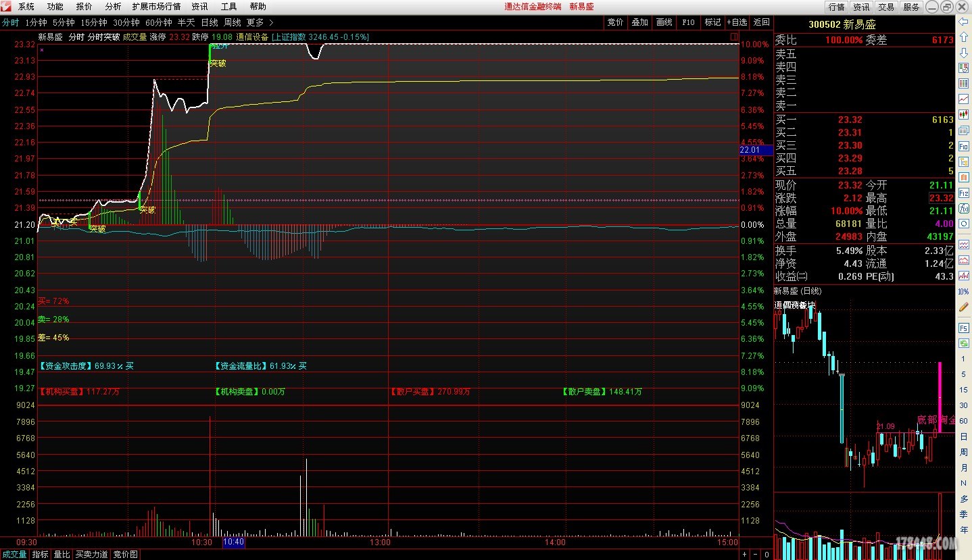Click the 竞价 toolbar button

pos(615,22)
